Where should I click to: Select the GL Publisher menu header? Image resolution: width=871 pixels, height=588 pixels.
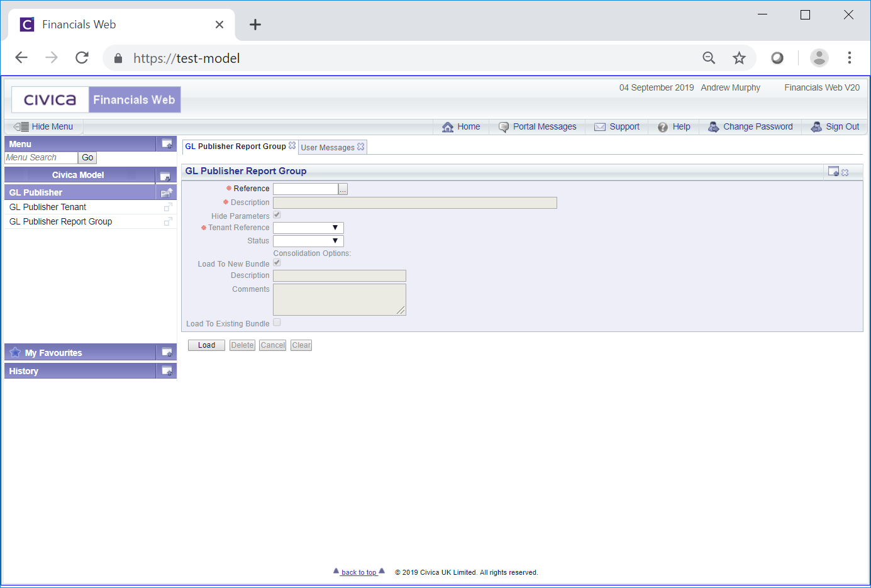click(x=80, y=192)
